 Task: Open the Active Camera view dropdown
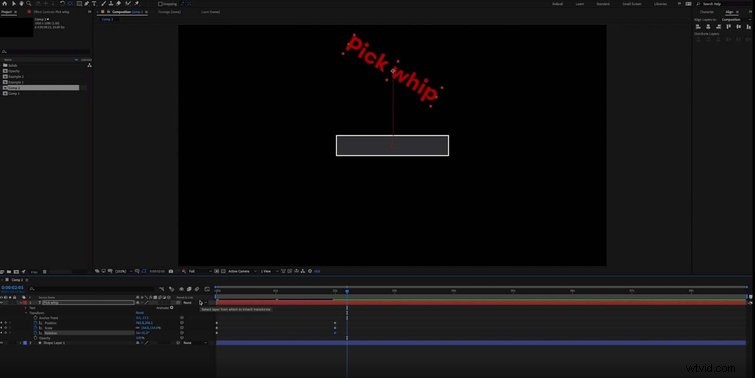tap(242, 271)
